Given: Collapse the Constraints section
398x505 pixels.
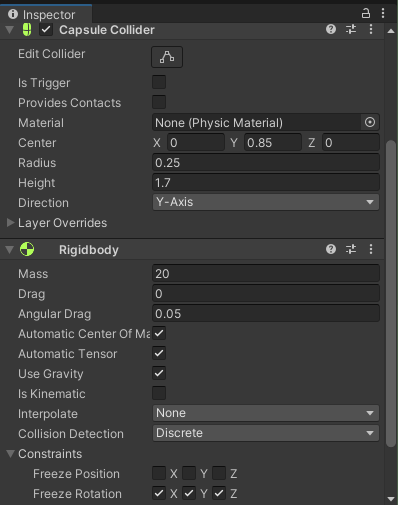Looking at the screenshot, I should click(x=10, y=454).
